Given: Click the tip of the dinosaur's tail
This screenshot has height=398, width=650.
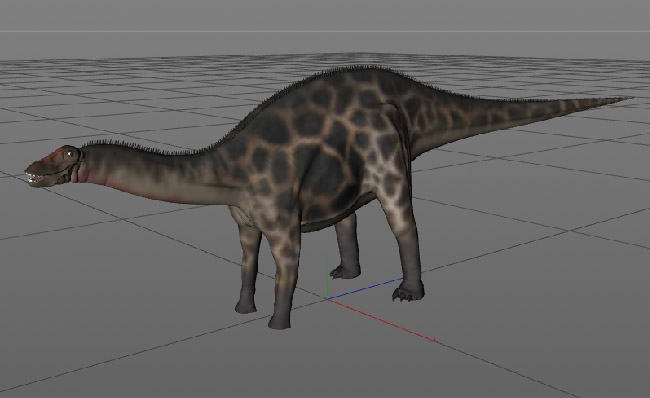Looking at the screenshot, I should click(x=627, y=99).
